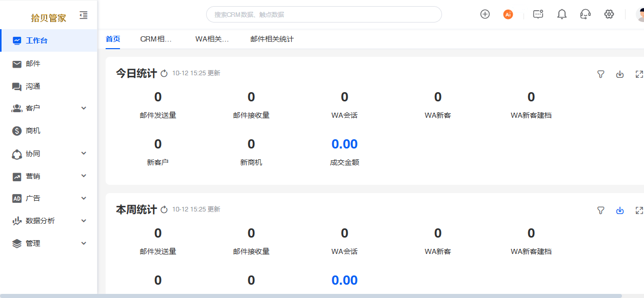This screenshot has height=298, width=644.
Task: Download 本周统计 with the download icon
Action: tap(620, 210)
